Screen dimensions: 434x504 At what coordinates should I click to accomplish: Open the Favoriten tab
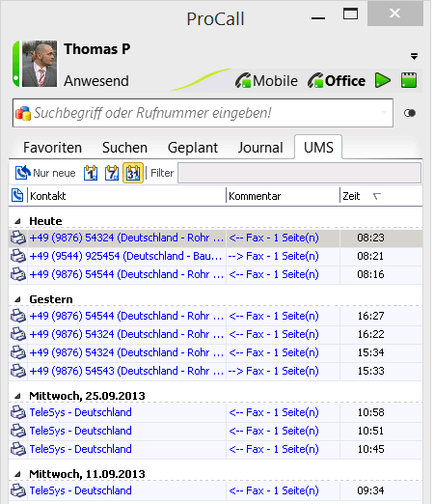click(x=52, y=148)
